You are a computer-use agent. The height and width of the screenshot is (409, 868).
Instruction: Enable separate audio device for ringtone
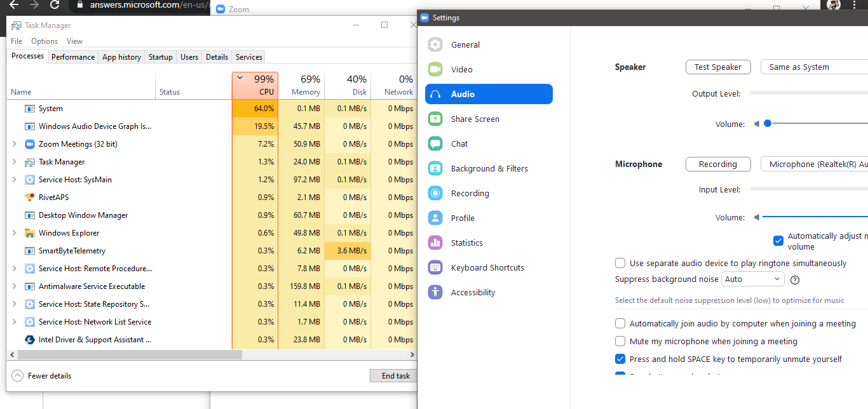620,263
